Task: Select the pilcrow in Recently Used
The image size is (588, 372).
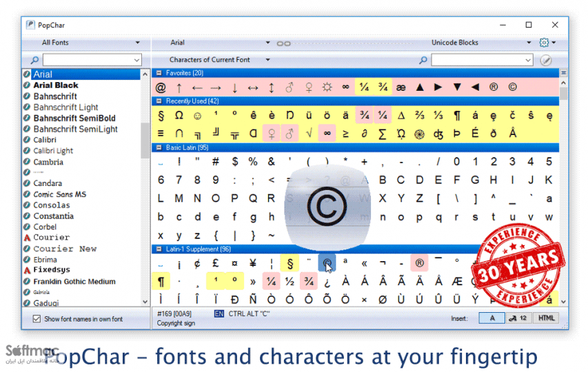Action: [457, 115]
